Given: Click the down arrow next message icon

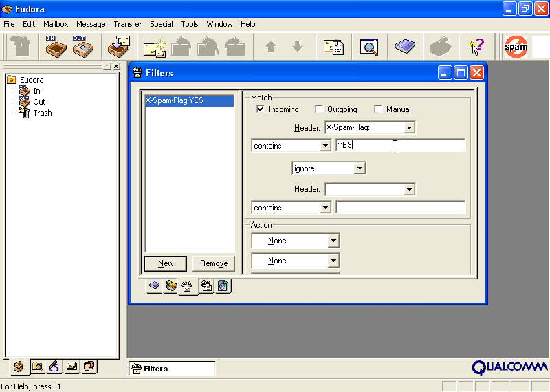Looking at the screenshot, I should [x=298, y=46].
